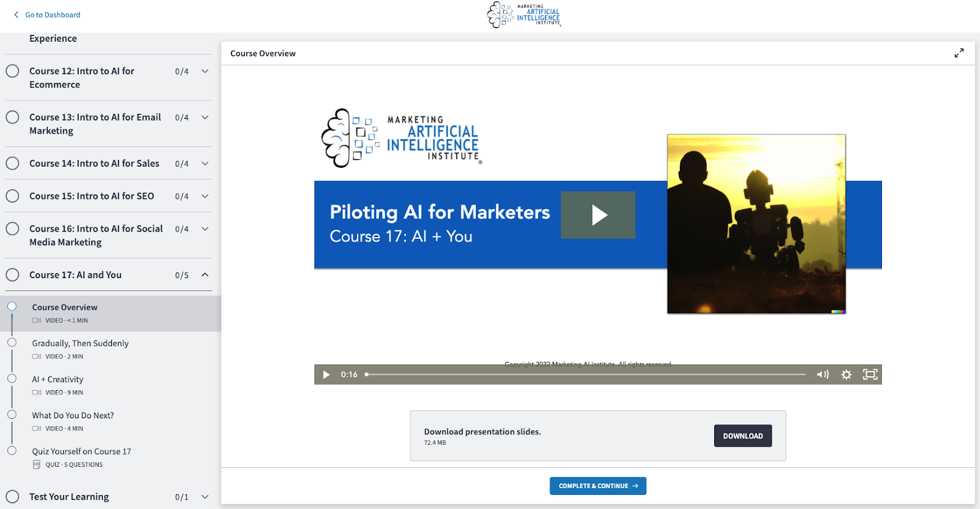Toggle completion circle for Course 14
Image resolution: width=980 pixels, height=509 pixels.
(x=12, y=164)
